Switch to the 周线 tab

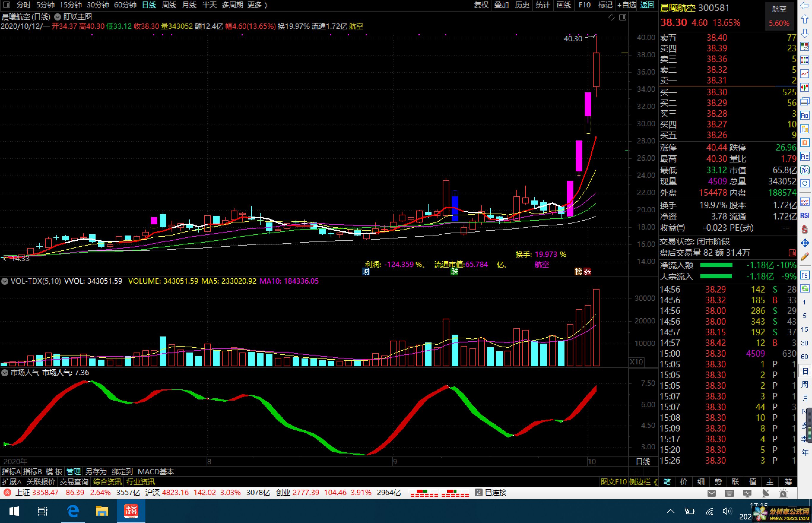click(169, 5)
